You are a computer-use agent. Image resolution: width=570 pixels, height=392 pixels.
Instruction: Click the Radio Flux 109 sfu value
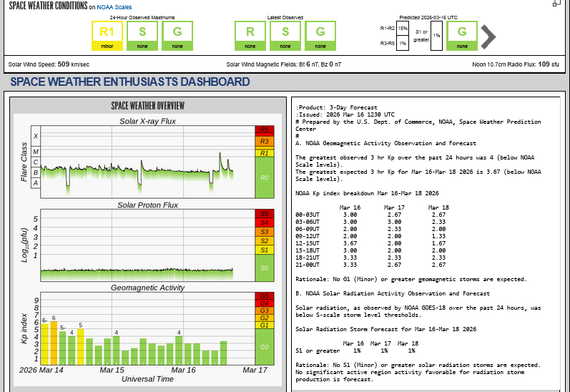pyautogui.click(x=549, y=64)
